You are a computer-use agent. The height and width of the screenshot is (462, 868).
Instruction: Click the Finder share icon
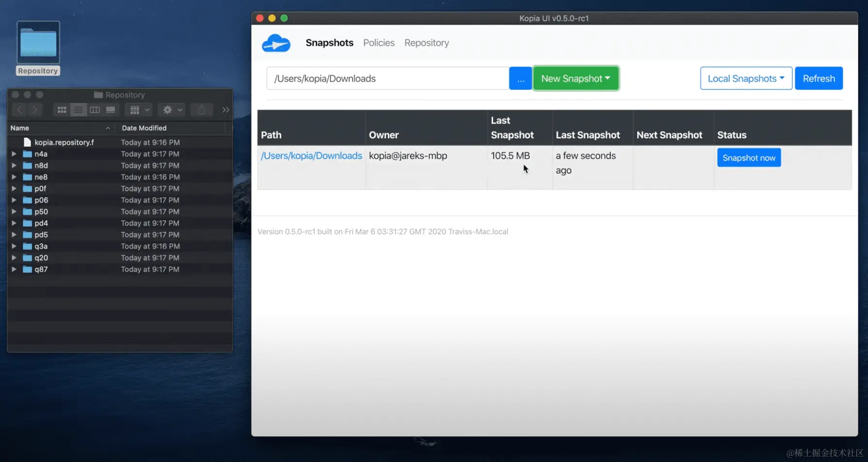[x=201, y=110]
